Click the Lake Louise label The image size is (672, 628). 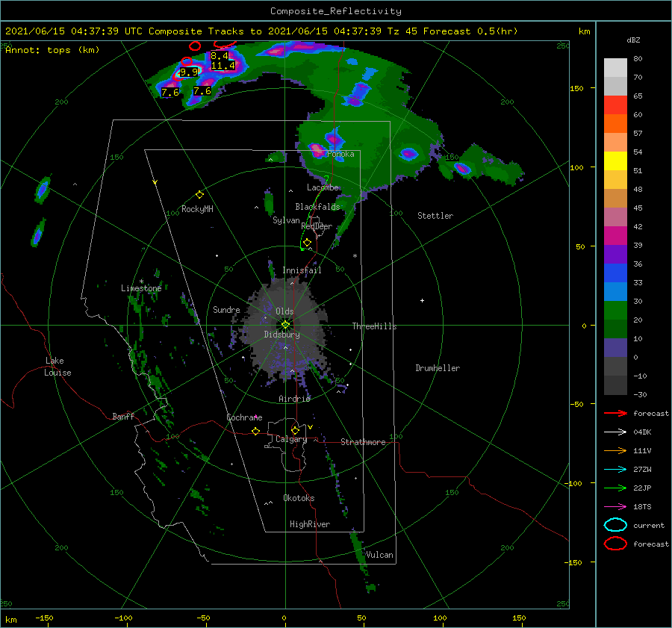[x=57, y=367]
